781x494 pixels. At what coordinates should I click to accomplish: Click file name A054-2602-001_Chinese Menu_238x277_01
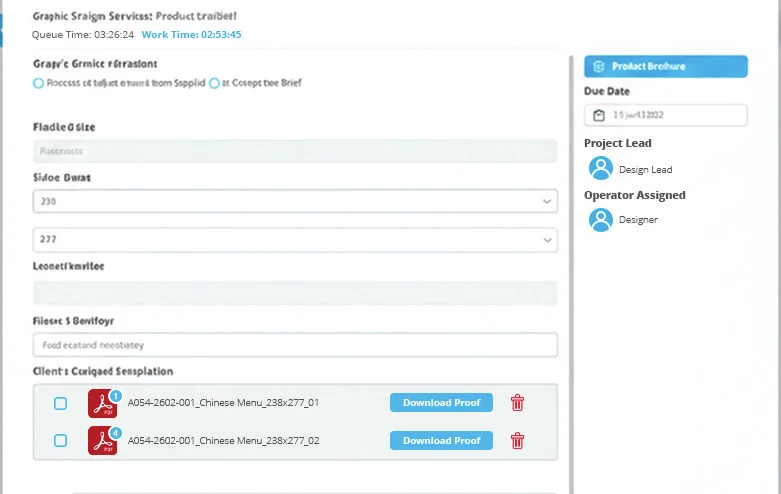223,402
